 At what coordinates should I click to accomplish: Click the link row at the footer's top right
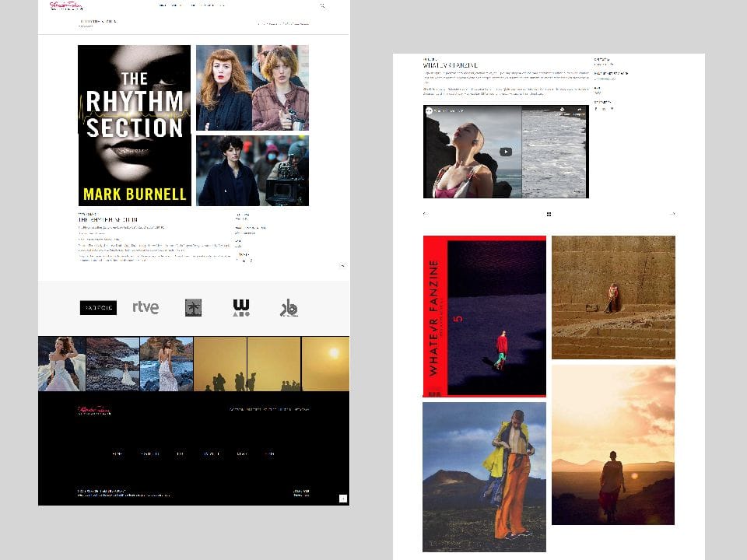269,410
